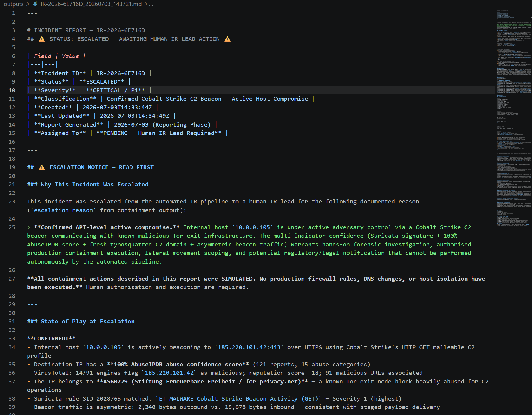The image size is (532, 415).
Task: Click '**100% AbuseIPDB abuse confidence score**' text
Action: 178,365
